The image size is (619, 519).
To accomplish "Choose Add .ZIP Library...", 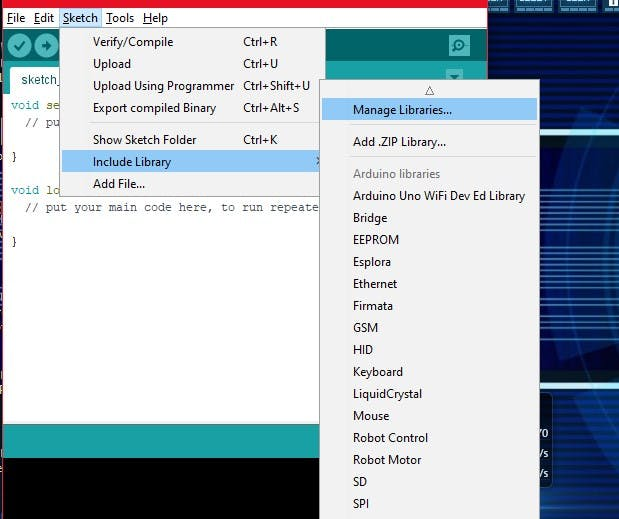I will point(430,142).
